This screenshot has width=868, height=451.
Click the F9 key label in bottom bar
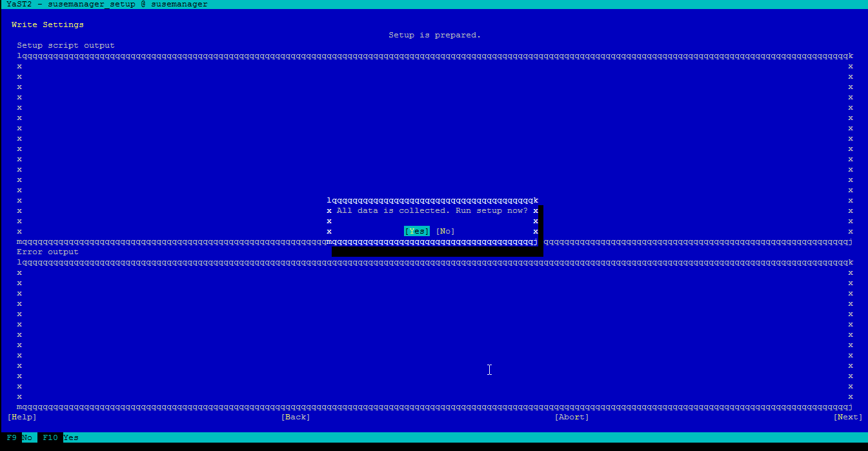(x=12, y=437)
